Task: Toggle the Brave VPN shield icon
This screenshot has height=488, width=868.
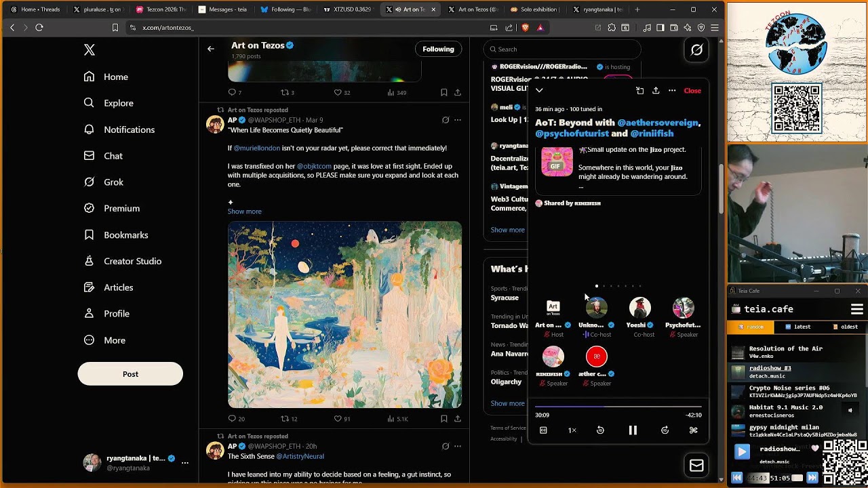Action: click(x=701, y=28)
